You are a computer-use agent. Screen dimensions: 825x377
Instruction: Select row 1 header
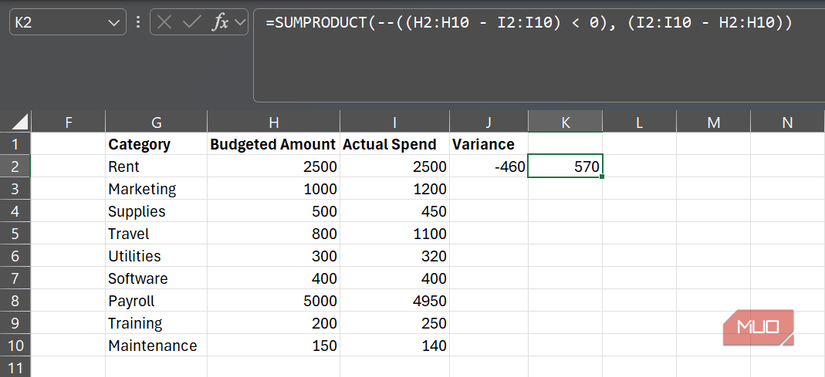(15, 144)
